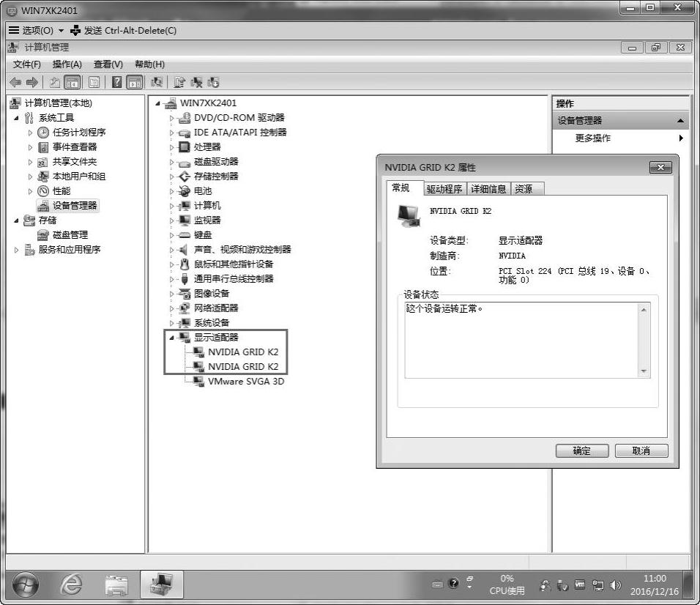Click the Forward arrow in the toolbar
This screenshot has height=605, width=700.
tap(31, 82)
